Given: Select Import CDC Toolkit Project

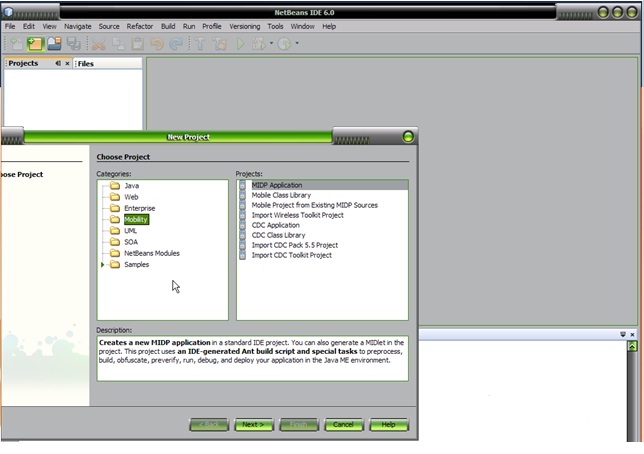Looking at the screenshot, I should pyautogui.click(x=292, y=255).
